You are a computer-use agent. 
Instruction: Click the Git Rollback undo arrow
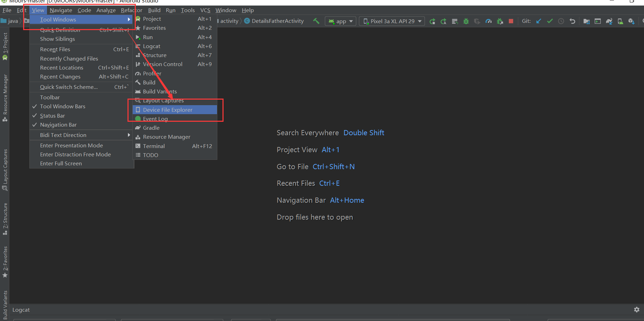click(572, 21)
